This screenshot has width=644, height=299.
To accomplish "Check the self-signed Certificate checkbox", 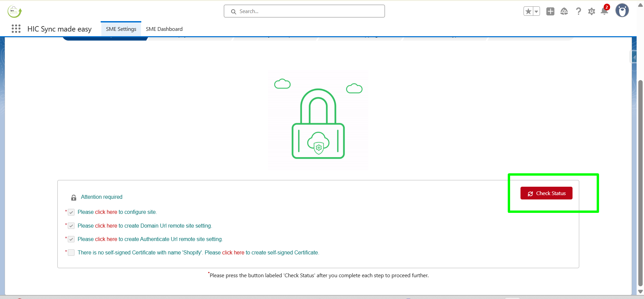I will pos(71,253).
